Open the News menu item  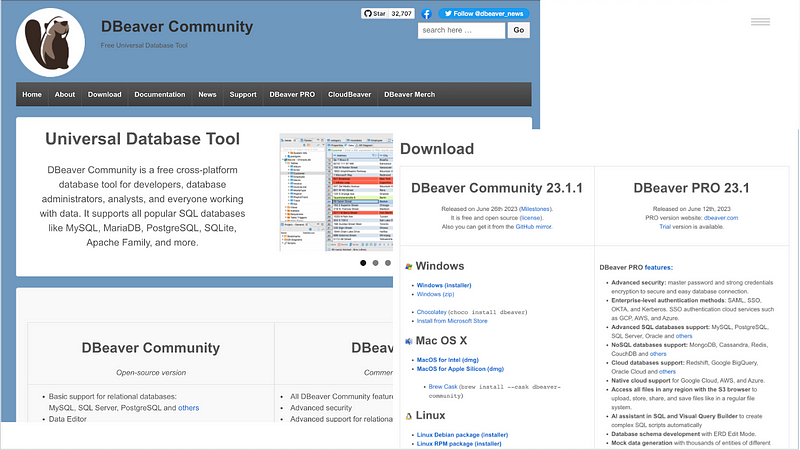(207, 94)
